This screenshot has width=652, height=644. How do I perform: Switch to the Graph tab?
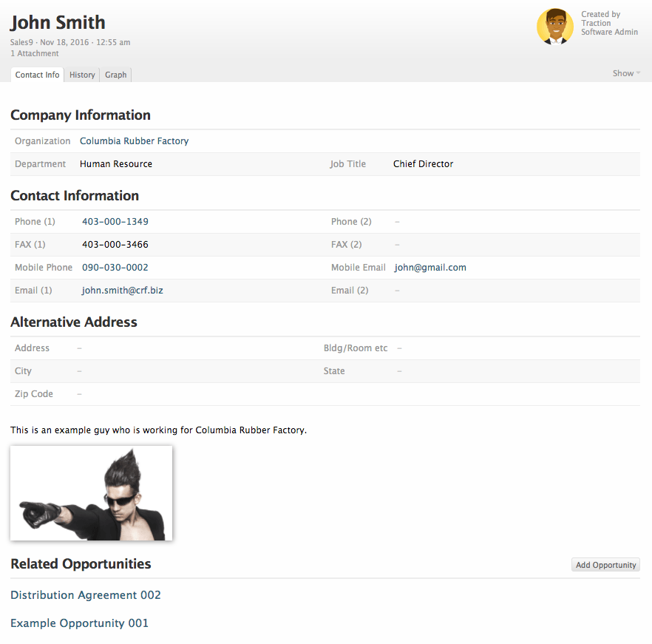click(115, 75)
